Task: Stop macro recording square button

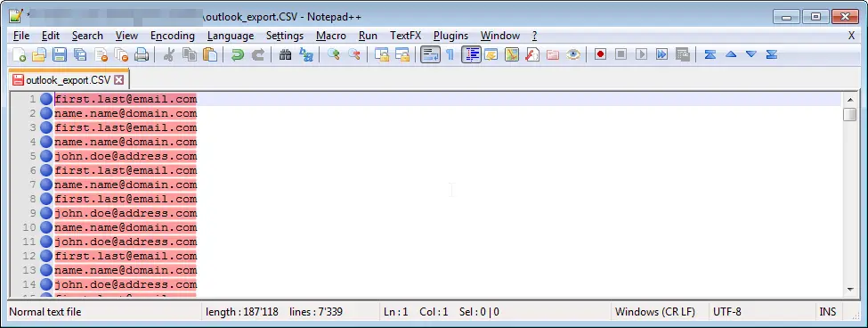Action: 621,55
